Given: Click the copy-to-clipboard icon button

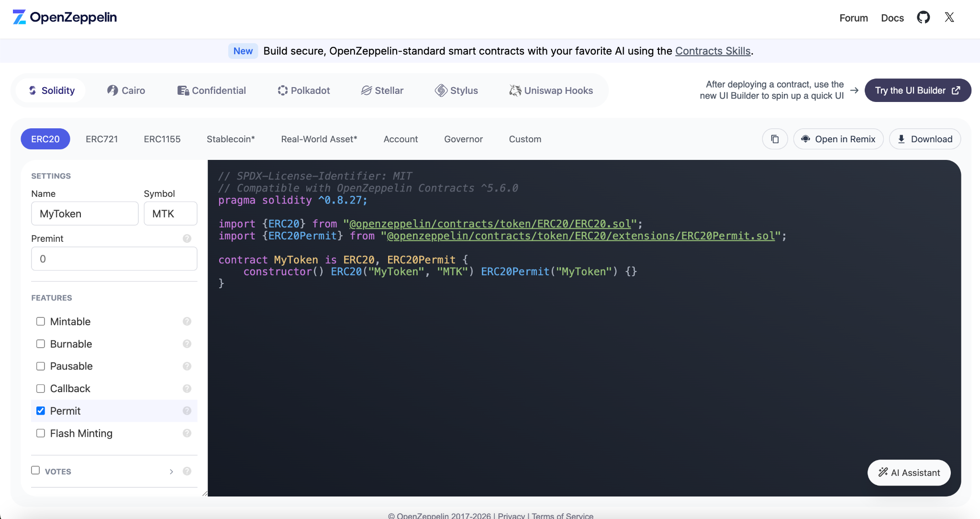Looking at the screenshot, I should pyautogui.click(x=775, y=139).
